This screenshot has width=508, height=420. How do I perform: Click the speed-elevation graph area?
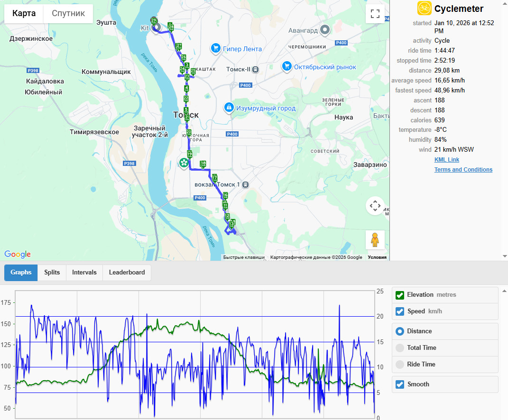tap(195, 354)
